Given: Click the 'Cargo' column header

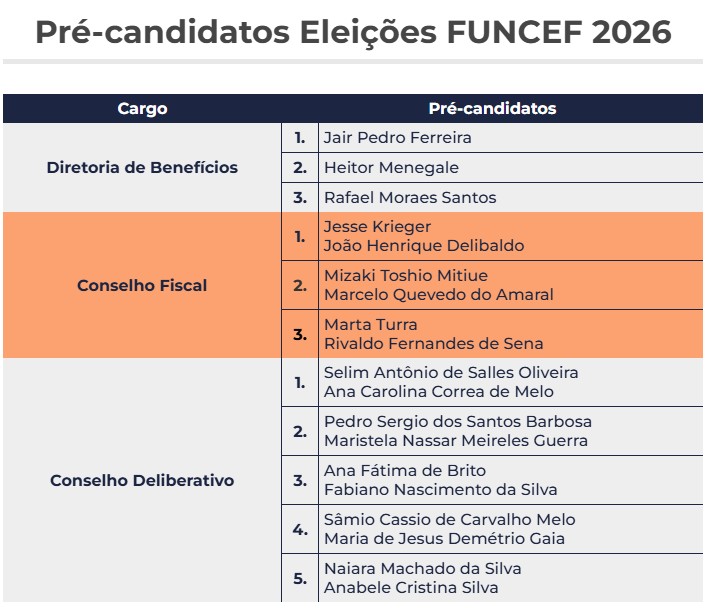Looking at the screenshot, I should [142, 108].
